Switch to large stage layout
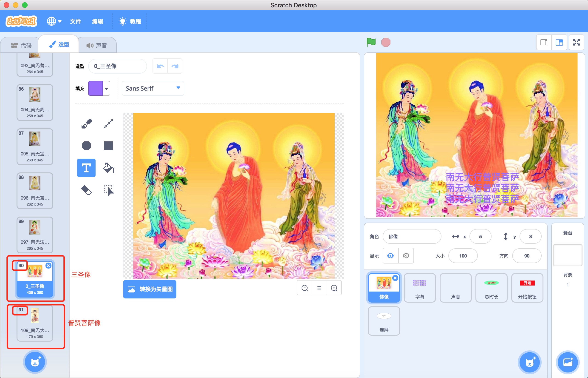The image size is (588, 378). tap(559, 43)
